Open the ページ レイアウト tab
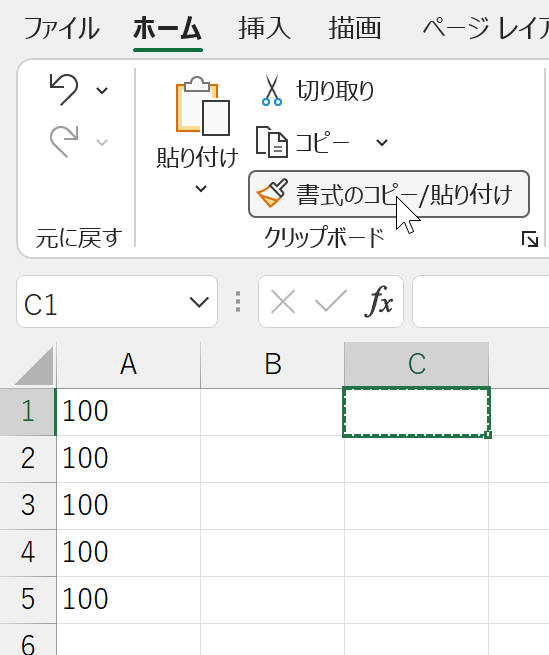This screenshot has width=549, height=655. click(485, 28)
